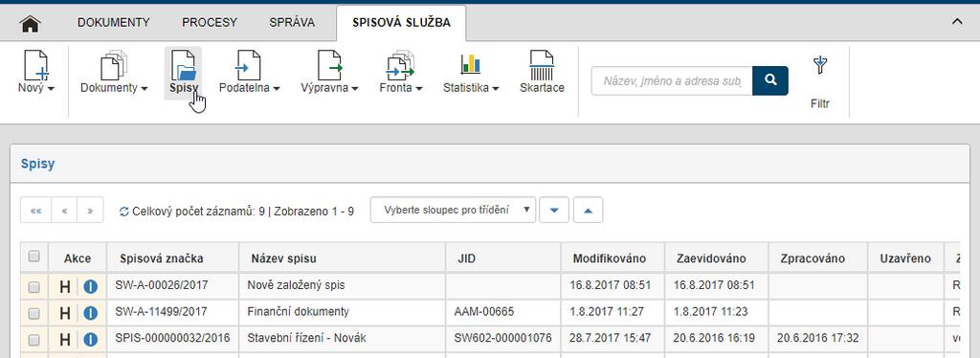
Task: Switch to the PROCESY tab
Action: click(x=210, y=22)
